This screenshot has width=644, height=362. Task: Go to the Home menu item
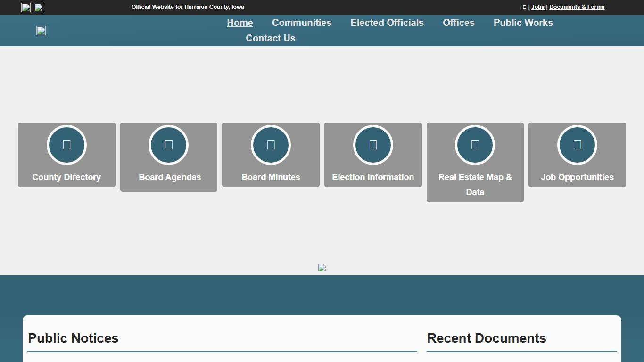click(x=240, y=23)
